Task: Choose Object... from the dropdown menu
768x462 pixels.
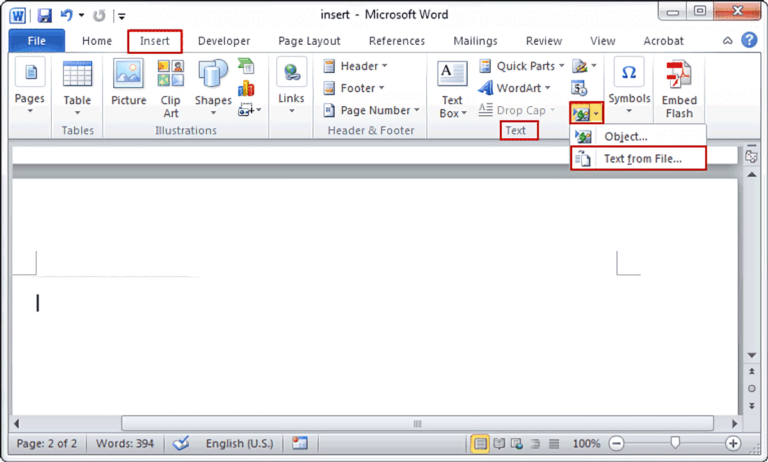Action: (638, 137)
